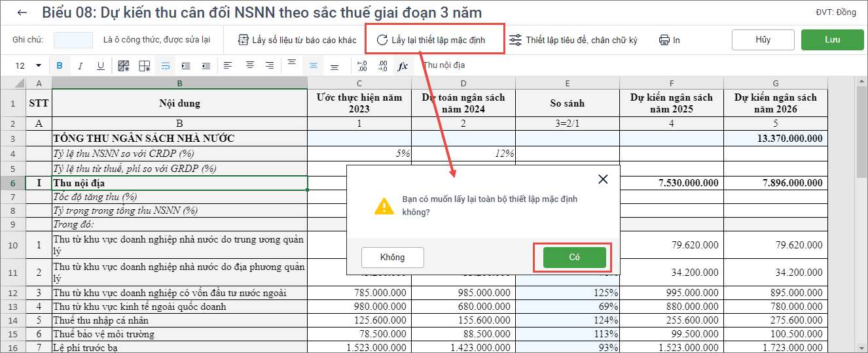Go back using the arrow icon
The height and width of the screenshot is (353, 868).
[23, 13]
